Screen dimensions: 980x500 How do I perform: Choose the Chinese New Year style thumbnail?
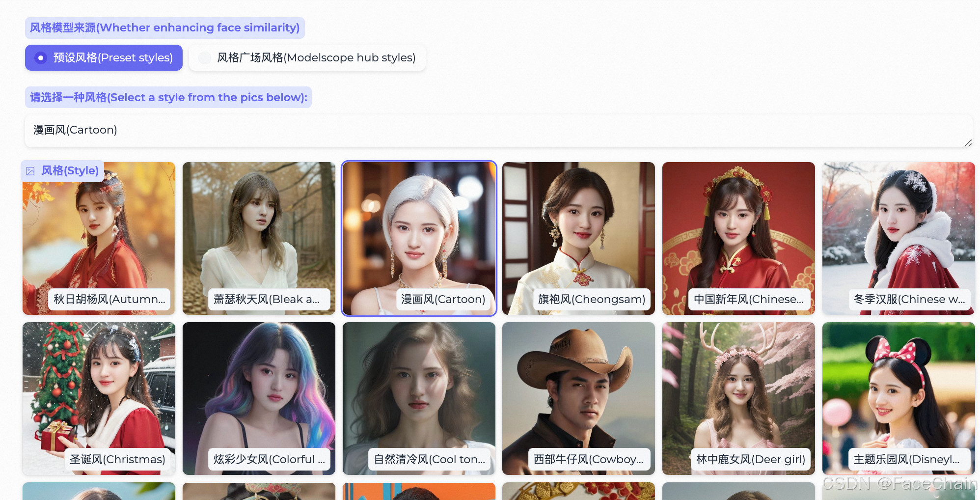pyautogui.click(x=738, y=238)
